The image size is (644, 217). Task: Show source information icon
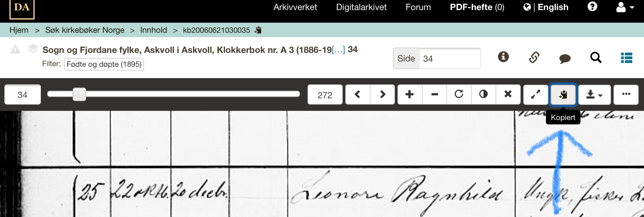(x=503, y=57)
